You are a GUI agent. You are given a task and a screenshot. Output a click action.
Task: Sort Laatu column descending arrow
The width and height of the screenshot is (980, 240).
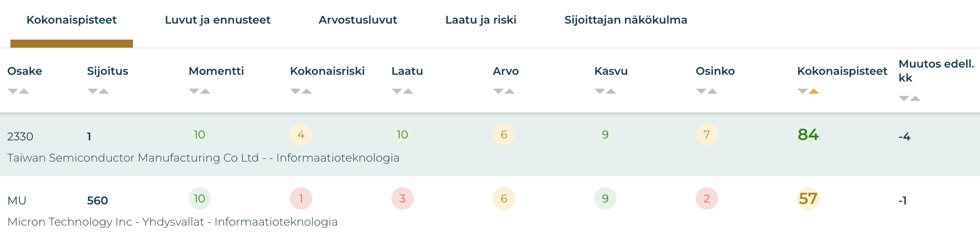397,91
